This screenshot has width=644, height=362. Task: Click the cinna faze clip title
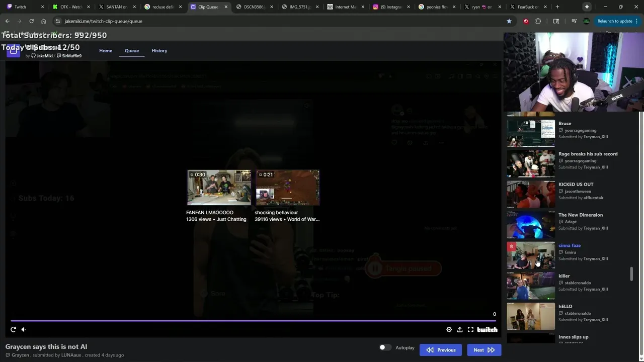point(570,245)
